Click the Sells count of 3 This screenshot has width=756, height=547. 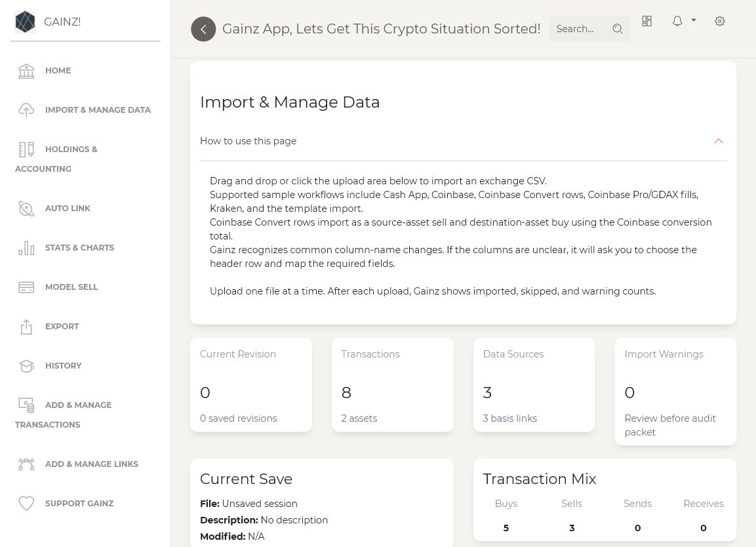572,528
